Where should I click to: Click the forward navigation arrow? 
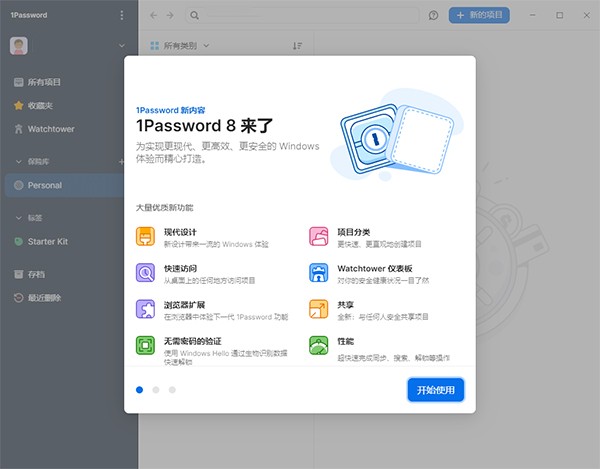[170, 15]
